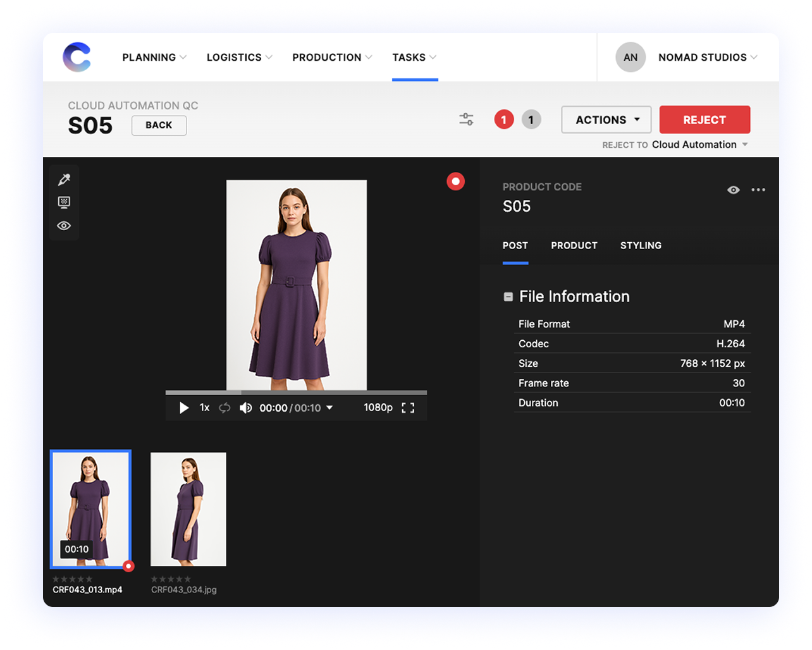Open the three-dot more options menu
Image resolution: width=812 pixels, height=650 pixels.
click(758, 190)
